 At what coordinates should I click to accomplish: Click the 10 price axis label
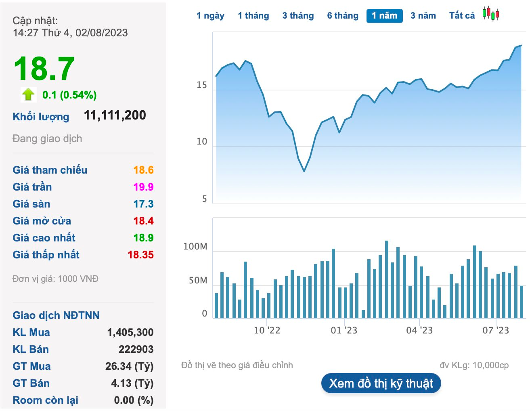pos(201,141)
